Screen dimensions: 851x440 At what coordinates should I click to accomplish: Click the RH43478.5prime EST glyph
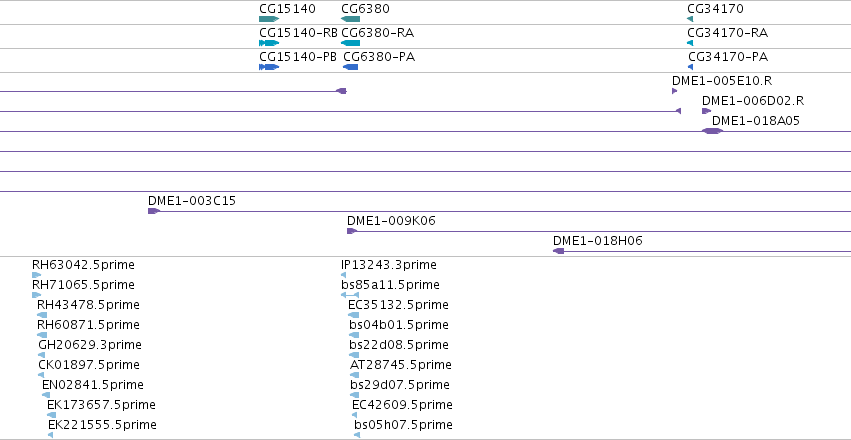coord(42,315)
